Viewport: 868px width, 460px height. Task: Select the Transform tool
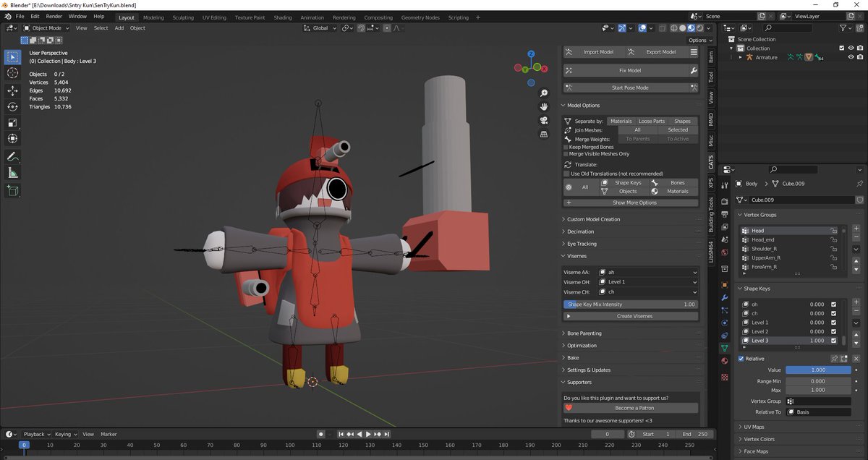pos(12,139)
